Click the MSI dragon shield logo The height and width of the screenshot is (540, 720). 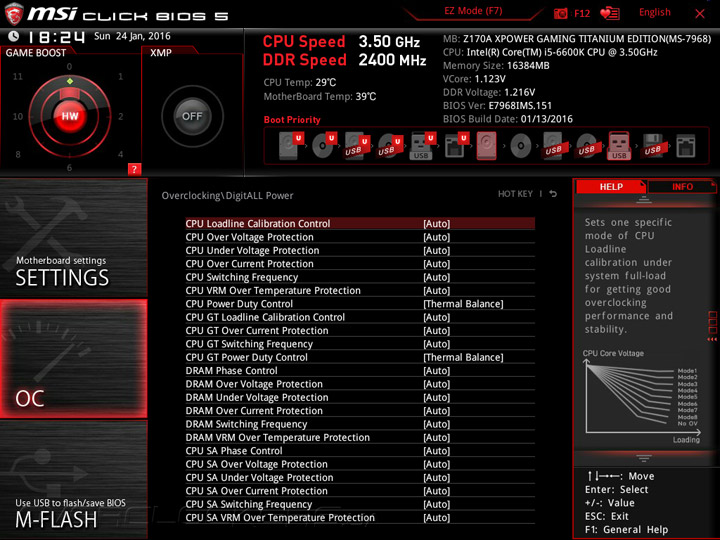coord(14,14)
